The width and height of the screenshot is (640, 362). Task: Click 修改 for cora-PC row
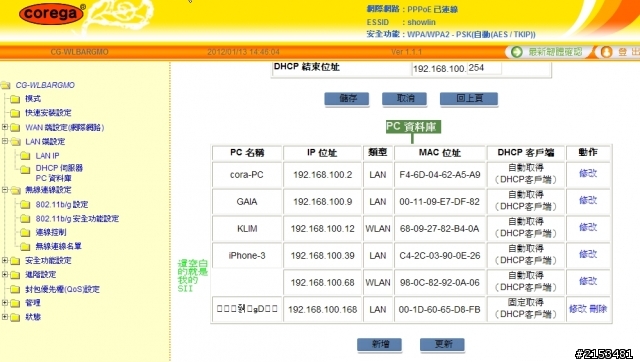588,173
